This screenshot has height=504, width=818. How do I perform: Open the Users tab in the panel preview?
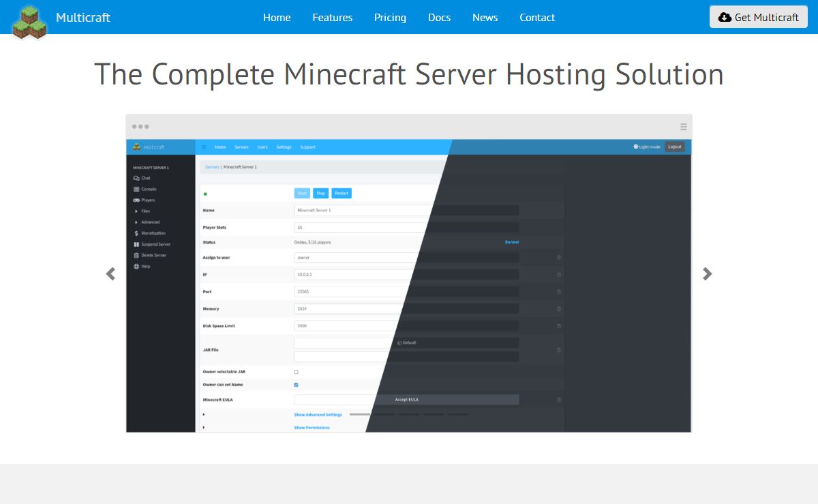[262, 147]
